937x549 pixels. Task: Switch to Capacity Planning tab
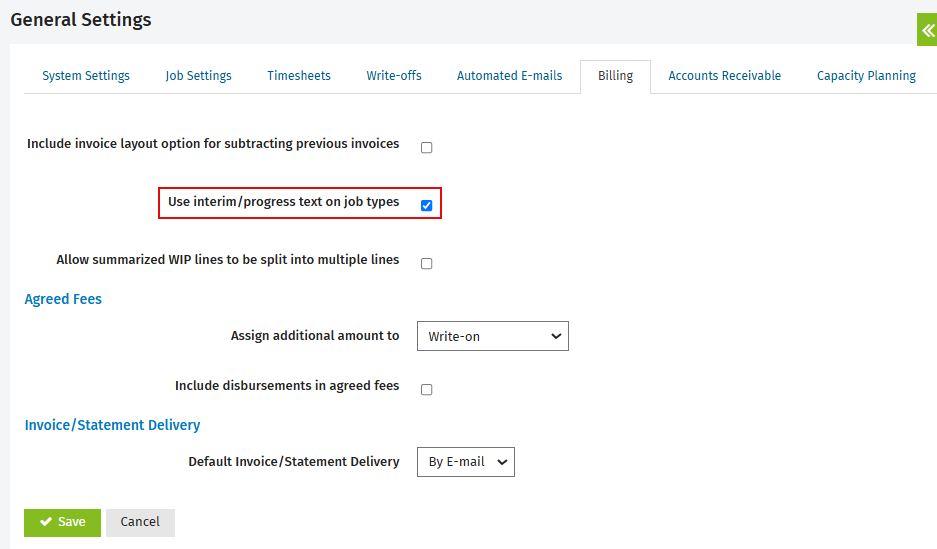tap(866, 76)
